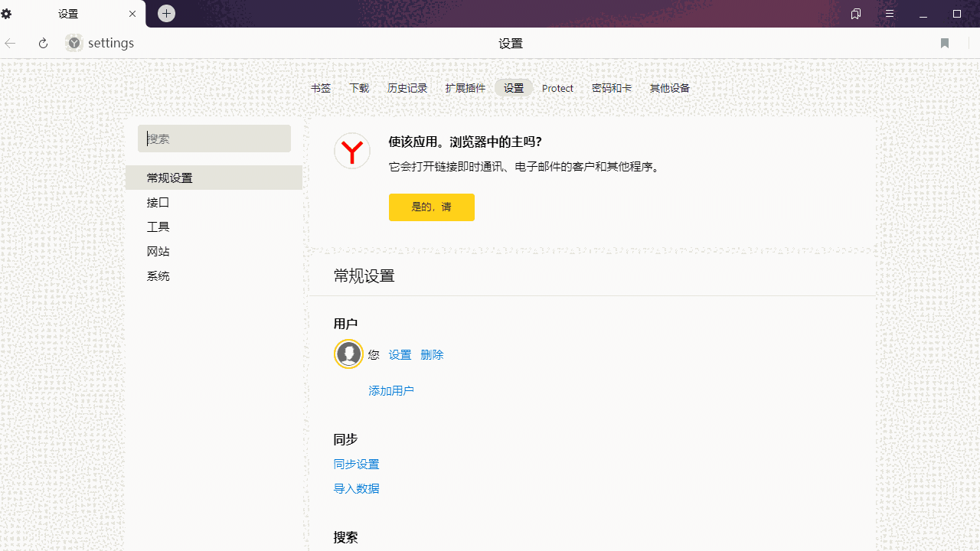Click the yellow Yandex Y logo
980x551 pixels.
[x=351, y=151]
